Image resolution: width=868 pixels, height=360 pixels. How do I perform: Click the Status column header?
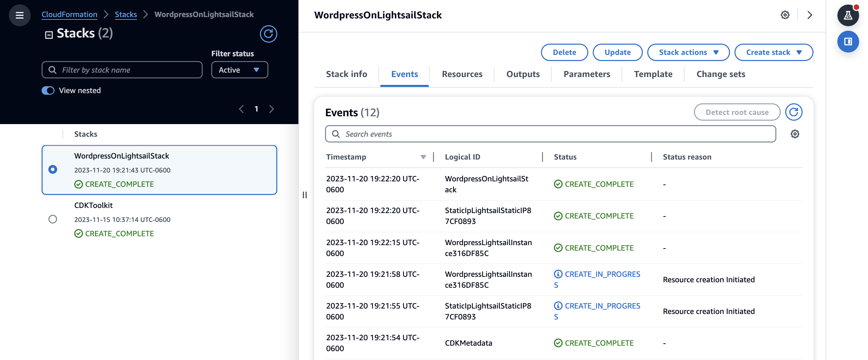click(565, 157)
